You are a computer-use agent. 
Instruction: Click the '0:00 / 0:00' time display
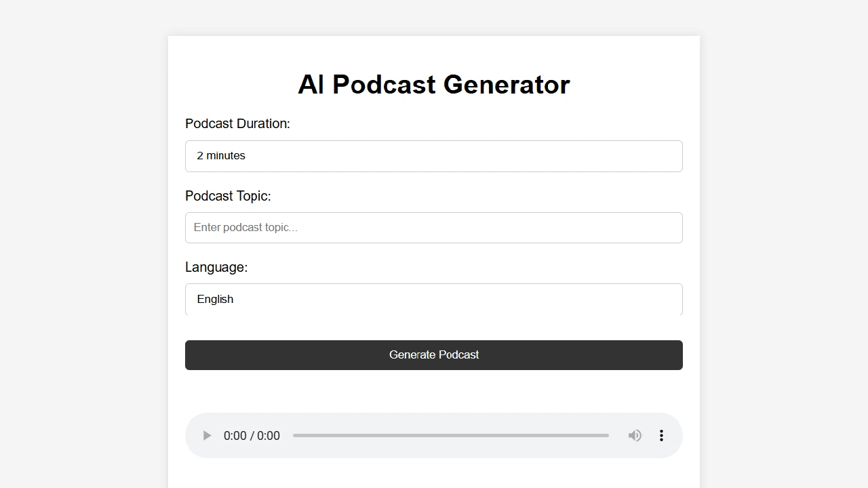coord(252,436)
